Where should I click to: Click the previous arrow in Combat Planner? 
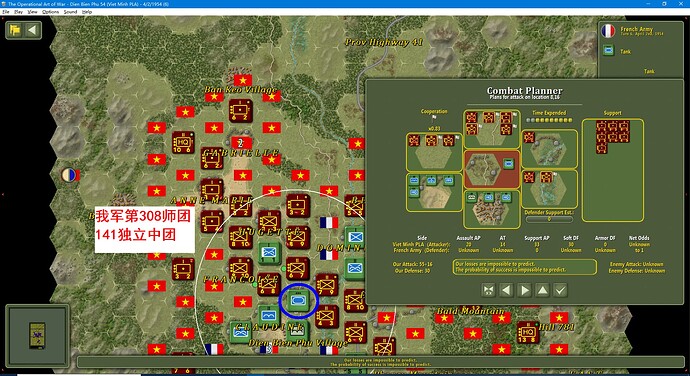pos(506,290)
